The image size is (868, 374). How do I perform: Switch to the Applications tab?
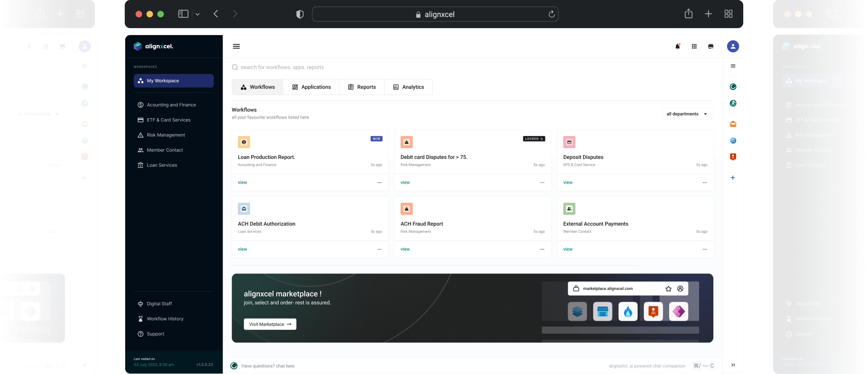[311, 87]
